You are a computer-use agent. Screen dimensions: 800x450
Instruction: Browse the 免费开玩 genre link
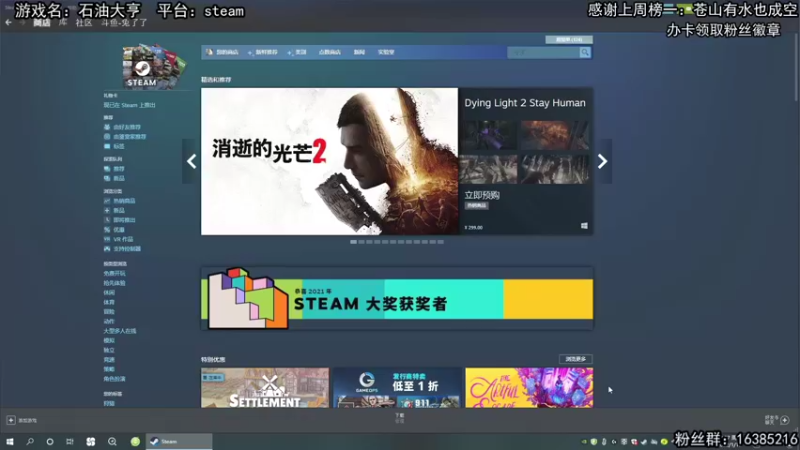(114, 273)
